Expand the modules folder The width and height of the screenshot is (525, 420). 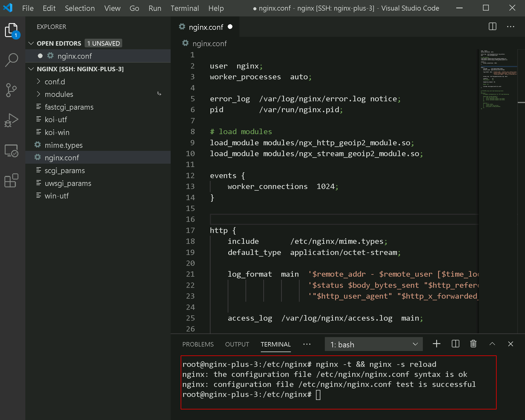click(x=59, y=94)
